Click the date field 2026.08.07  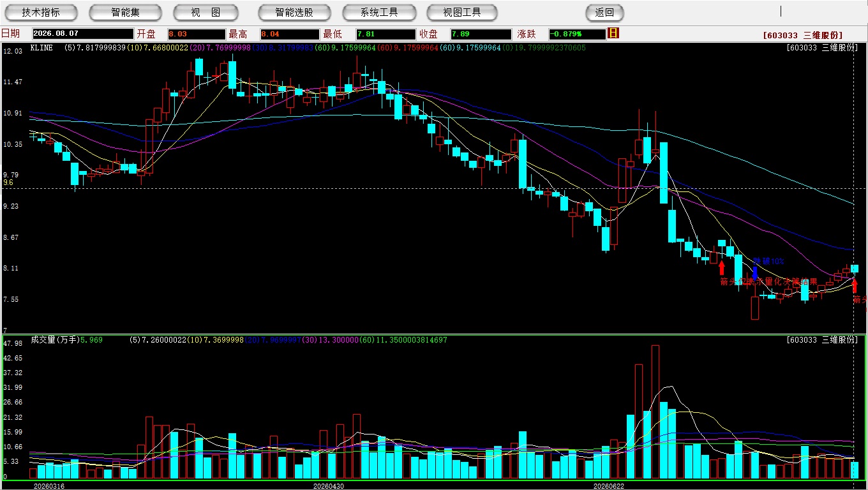(83, 34)
